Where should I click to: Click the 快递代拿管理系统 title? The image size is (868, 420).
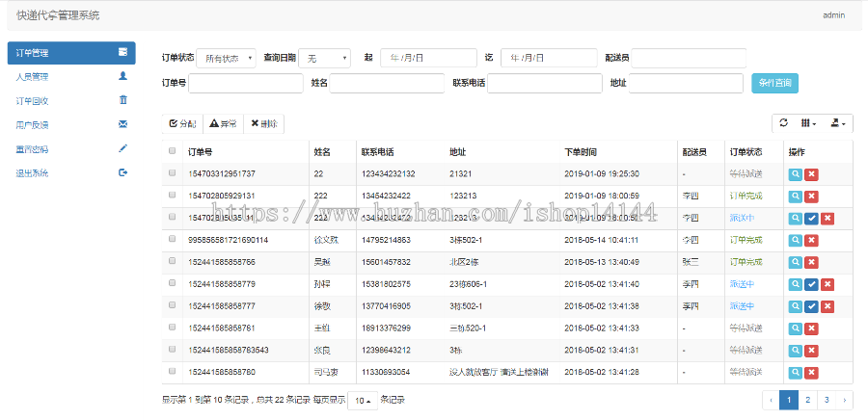pos(58,15)
